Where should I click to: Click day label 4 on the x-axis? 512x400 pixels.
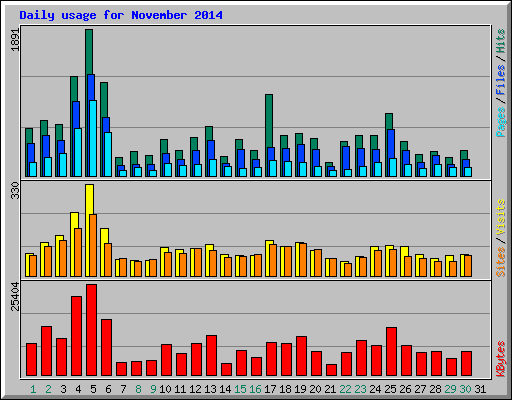(x=78, y=389)
